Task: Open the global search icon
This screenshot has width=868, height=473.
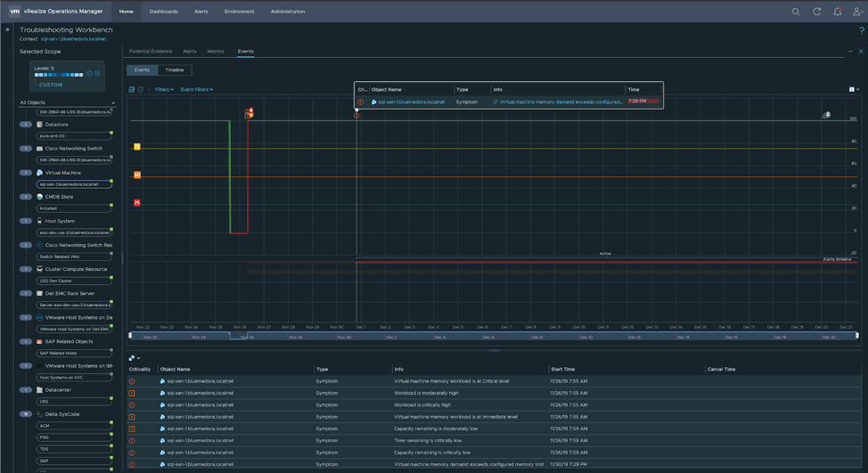Action: point(796,12)
